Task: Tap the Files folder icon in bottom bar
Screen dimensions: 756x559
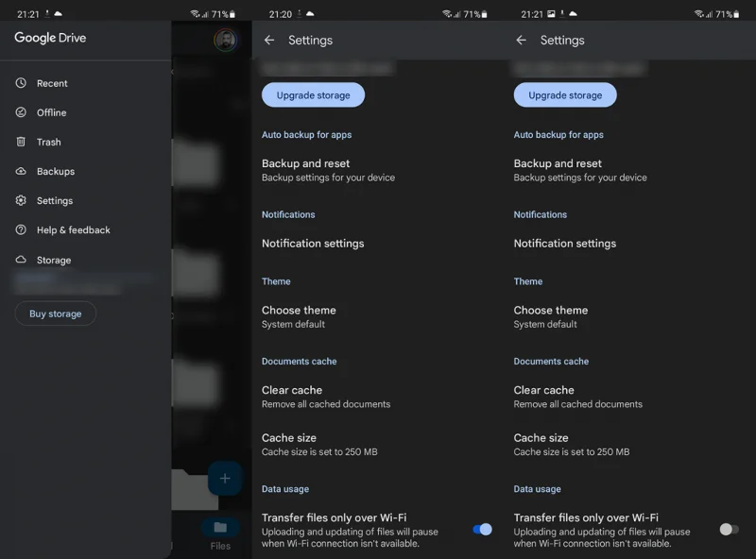Action: (x=220, y=527)
